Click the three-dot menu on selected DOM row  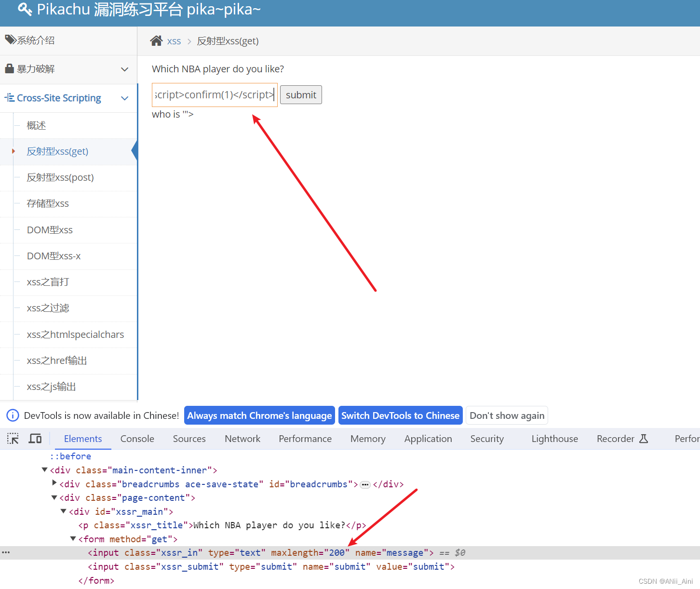coord(6,552)
